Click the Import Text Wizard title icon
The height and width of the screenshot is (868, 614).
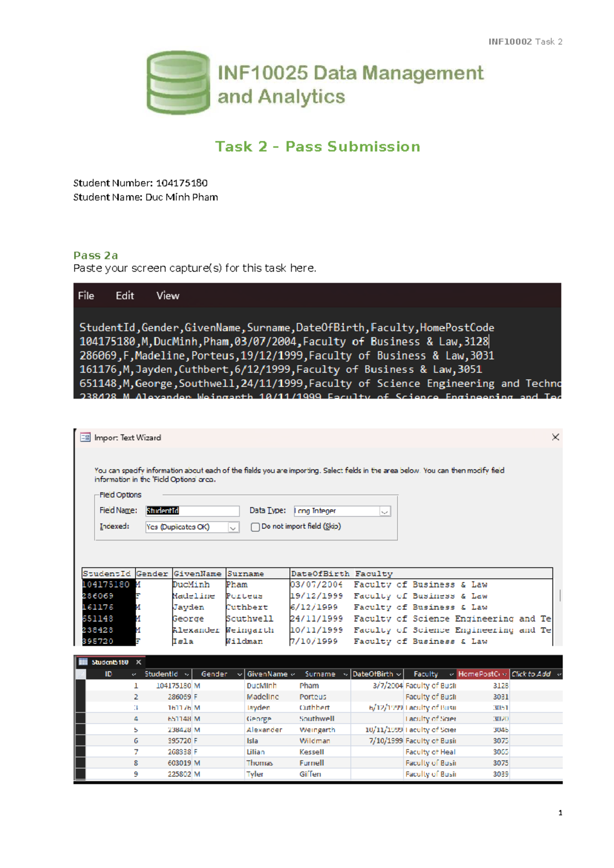pyautogui.click(x=85, y=438)
